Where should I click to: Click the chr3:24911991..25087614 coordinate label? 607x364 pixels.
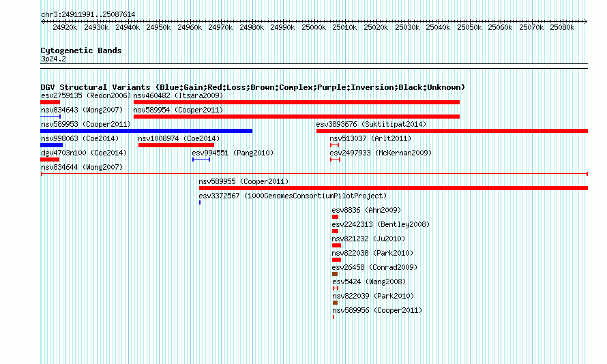[x=88, y=14]
